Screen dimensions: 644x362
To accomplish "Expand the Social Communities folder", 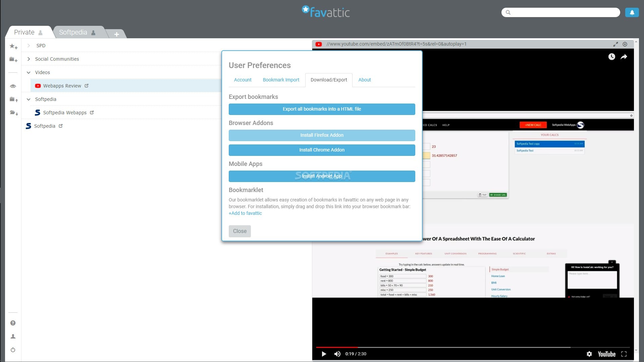I will tap(29, 59).
